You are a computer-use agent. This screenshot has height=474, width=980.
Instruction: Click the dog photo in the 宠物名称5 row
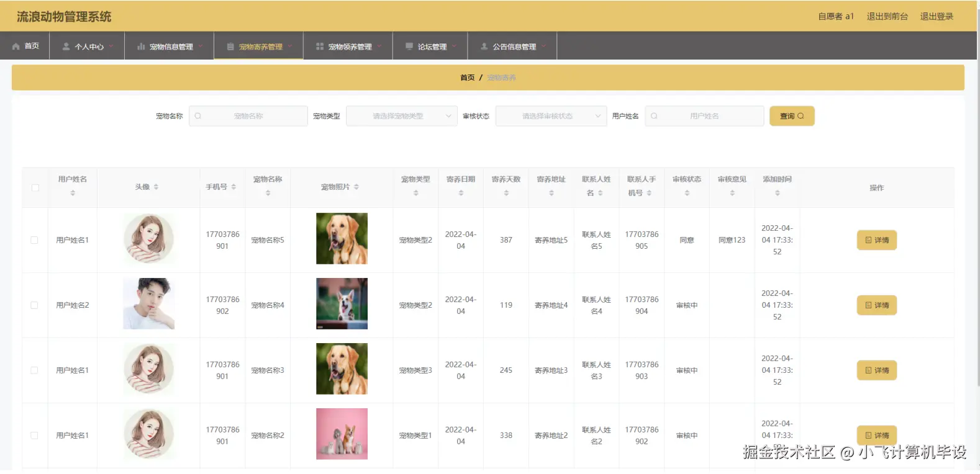(x=342, y=239)
